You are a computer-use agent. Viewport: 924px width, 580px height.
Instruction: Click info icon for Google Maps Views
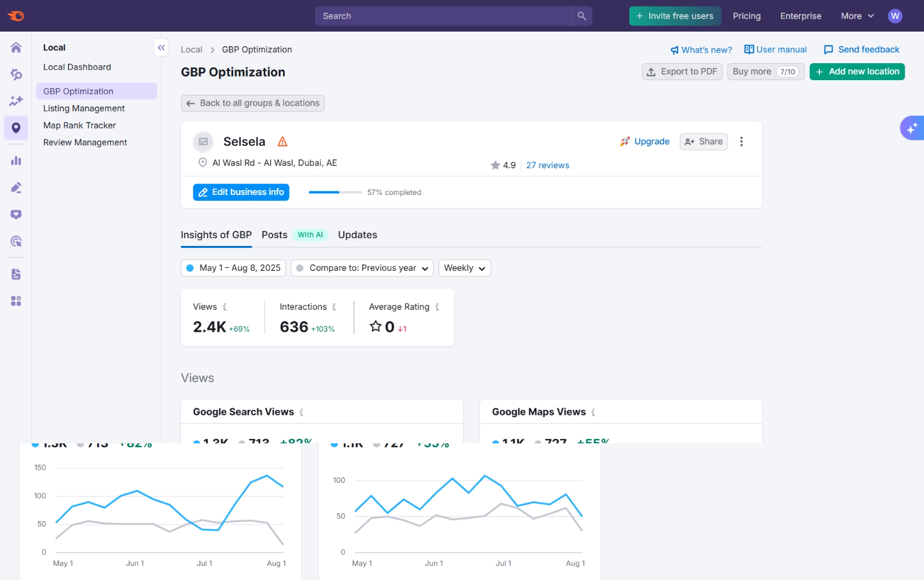coord(593,412)
